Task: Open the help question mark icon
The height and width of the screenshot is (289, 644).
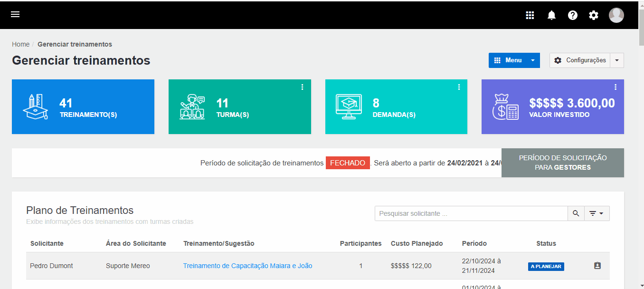Action: [x=572, y=15]
